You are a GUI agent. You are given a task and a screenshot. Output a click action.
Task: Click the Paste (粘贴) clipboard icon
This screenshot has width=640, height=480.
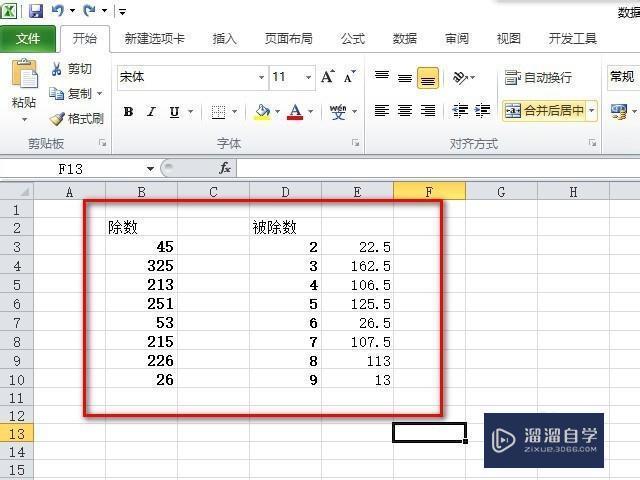pyautogui.click(x=24, y=73)
